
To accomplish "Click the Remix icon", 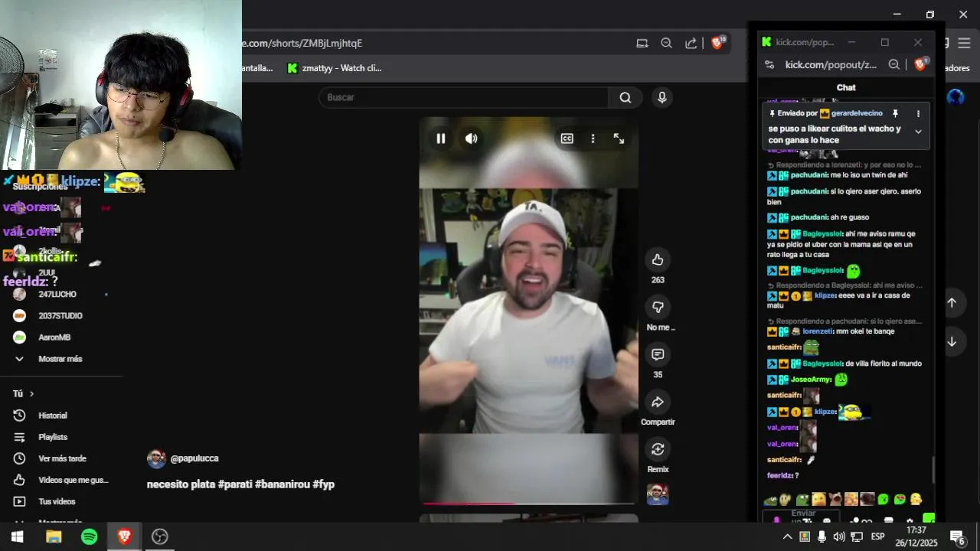I will [658, 449].
